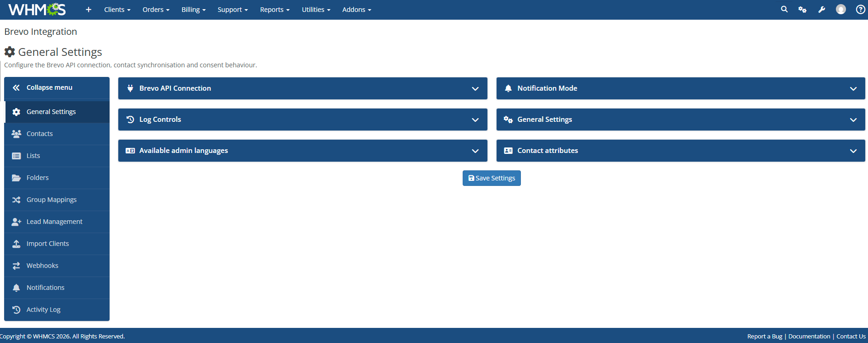Click the WHMCS logo
The width and height of the screenshot is (868, 343).
tap(37, 10)
